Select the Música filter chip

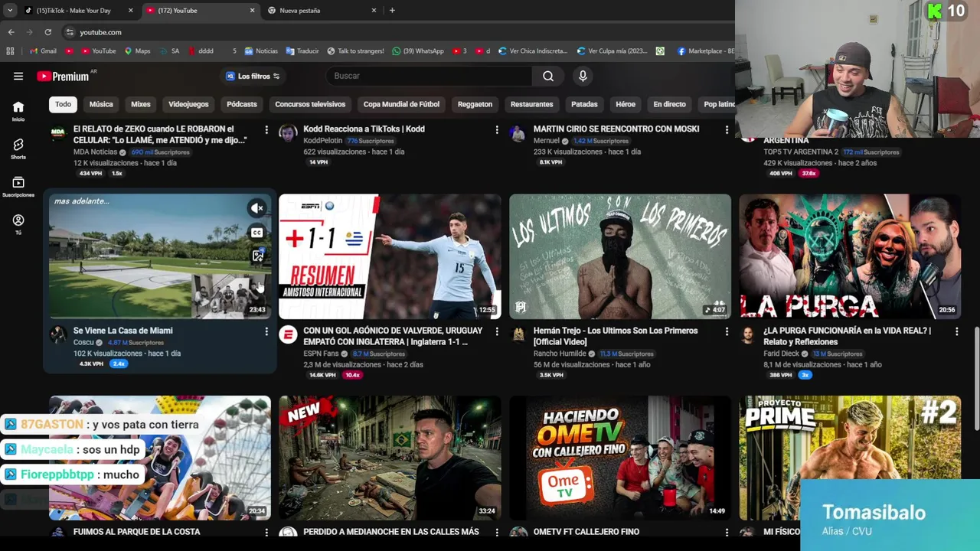[101, 104]
